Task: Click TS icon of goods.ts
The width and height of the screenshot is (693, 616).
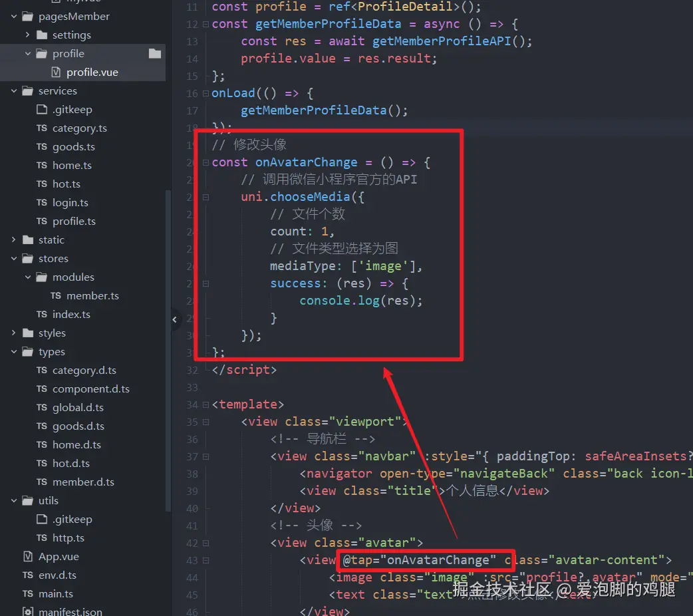Action: 41,146
